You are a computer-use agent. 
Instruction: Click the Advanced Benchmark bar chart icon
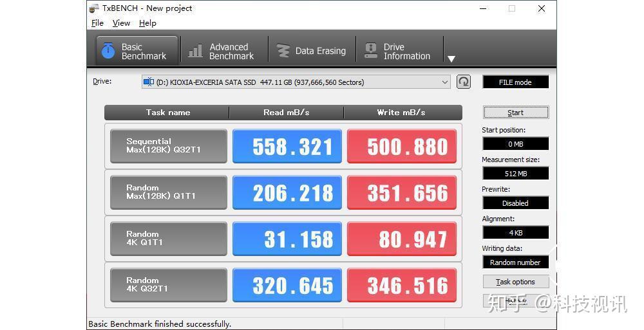pyautogui.click(x=195, y=51)
